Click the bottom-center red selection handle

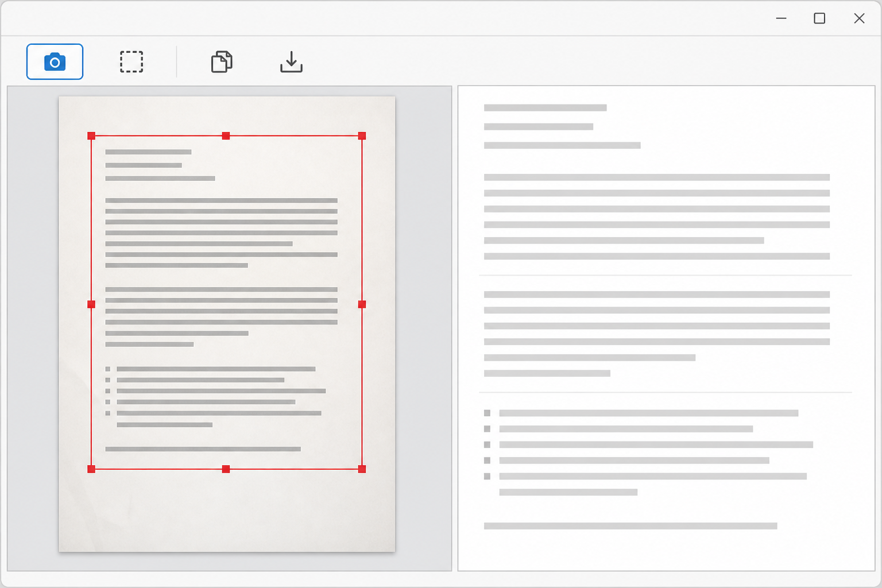tap(226, 469)
